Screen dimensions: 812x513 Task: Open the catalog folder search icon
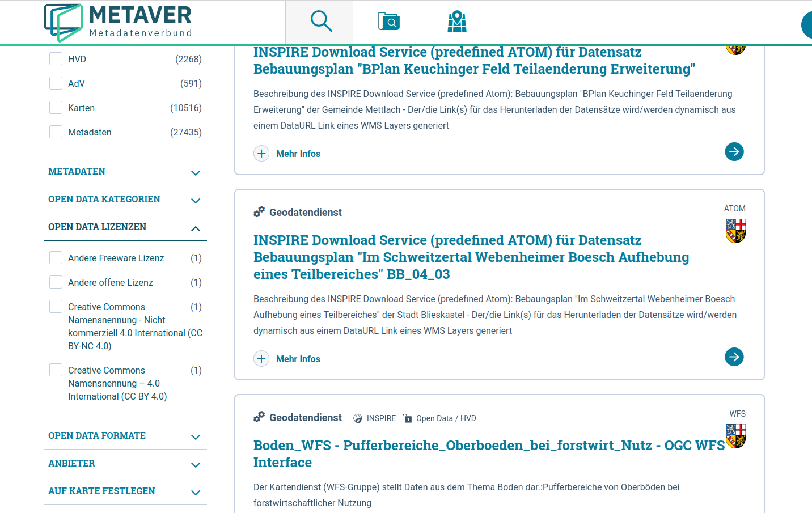click(388, 22)
